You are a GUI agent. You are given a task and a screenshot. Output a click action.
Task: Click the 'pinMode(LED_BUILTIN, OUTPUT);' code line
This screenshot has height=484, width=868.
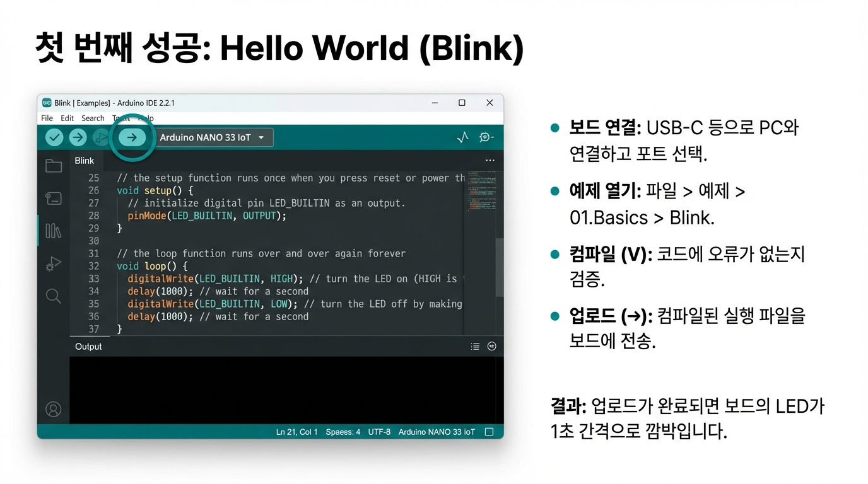[x=207, y=216]
